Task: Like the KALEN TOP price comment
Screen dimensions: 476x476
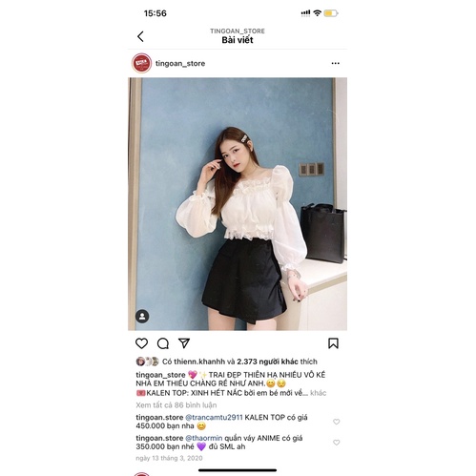Action: [x=336, y=422]
